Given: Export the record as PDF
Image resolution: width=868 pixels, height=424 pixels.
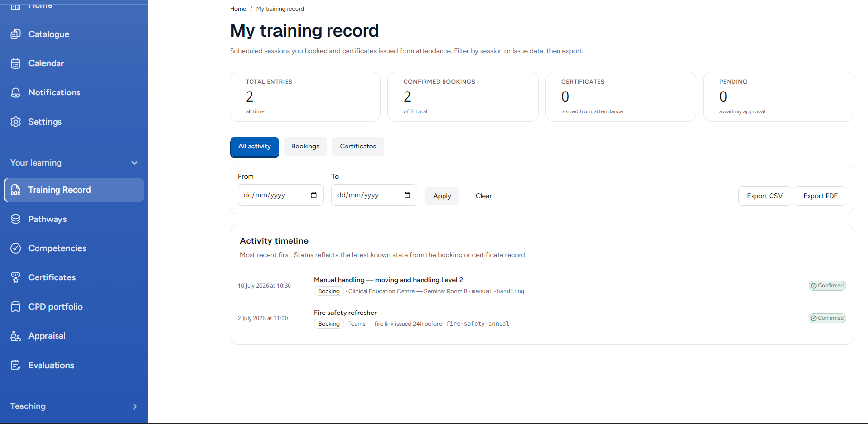Looking at the screenshot, I should 820,196.
